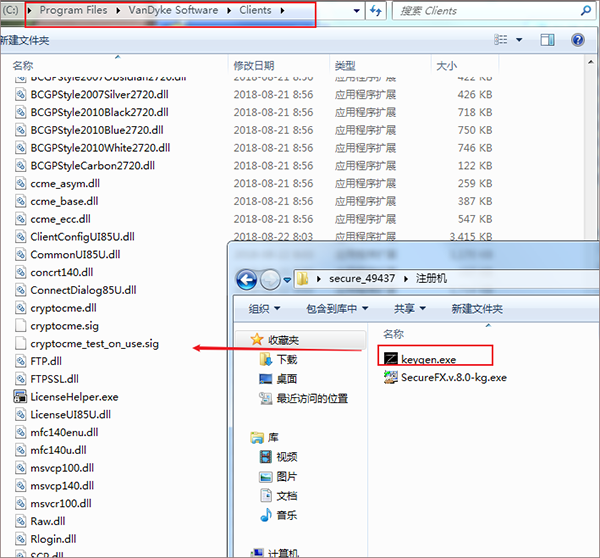Toggle the preview pane icon
Viewport: 600px width, 558px height.
pos(547,40)
